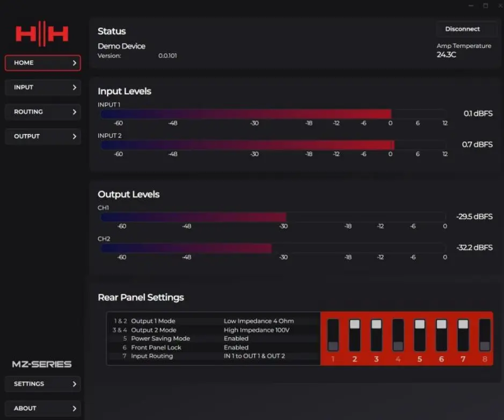Viewport: 504px width, 420px height.
Task: Select the Front Panel Lock settings row
Action: pyautogui.click(x=213, y=347)
